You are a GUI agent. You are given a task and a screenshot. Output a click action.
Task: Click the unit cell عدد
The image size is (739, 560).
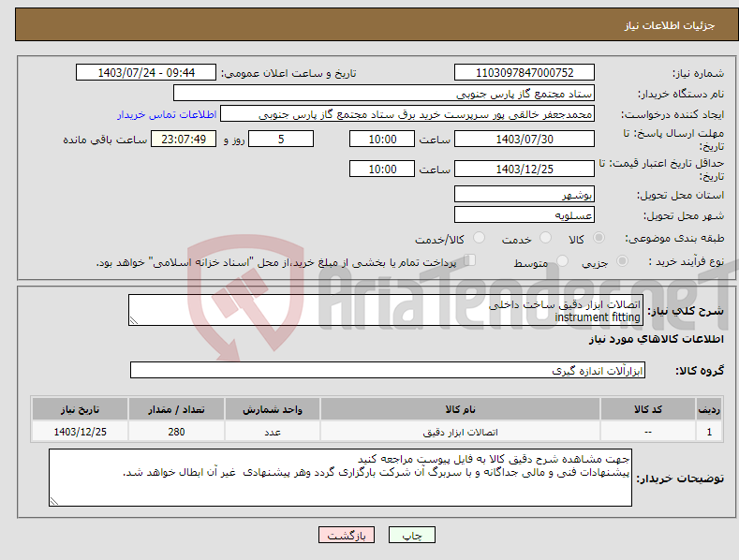coord(273,432)
